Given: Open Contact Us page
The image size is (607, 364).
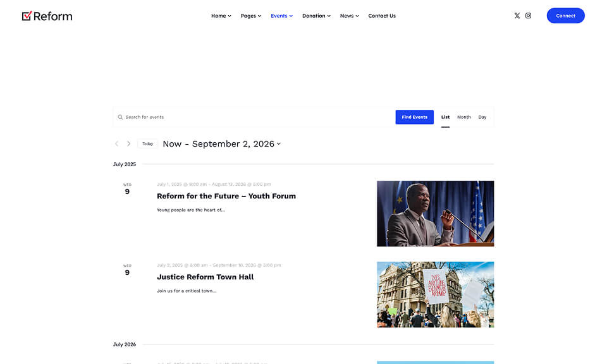Looking at the screenshot, I should tap(382, 16).
